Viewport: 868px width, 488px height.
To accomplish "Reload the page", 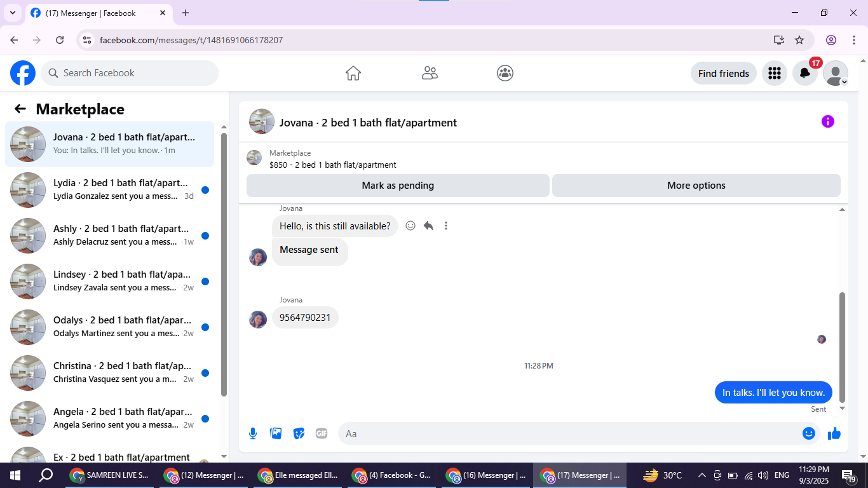I will tap(60, 40).
